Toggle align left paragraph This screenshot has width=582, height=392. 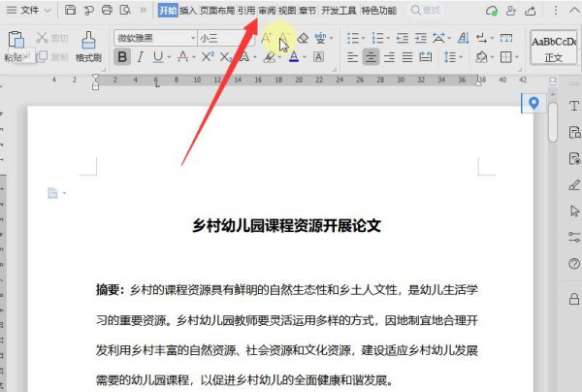(x=353, y=57)
